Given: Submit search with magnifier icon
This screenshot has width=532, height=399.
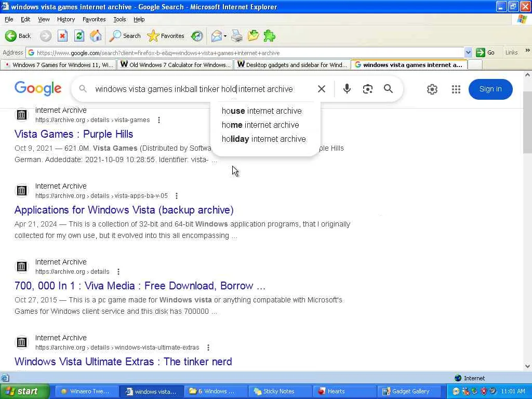Looking at the screenshot, I should [x=388, y=89].
